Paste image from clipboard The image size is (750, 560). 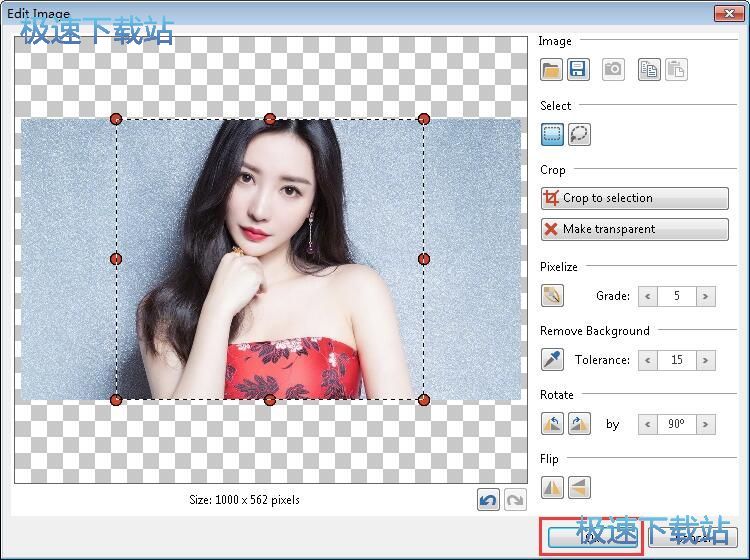676,70
